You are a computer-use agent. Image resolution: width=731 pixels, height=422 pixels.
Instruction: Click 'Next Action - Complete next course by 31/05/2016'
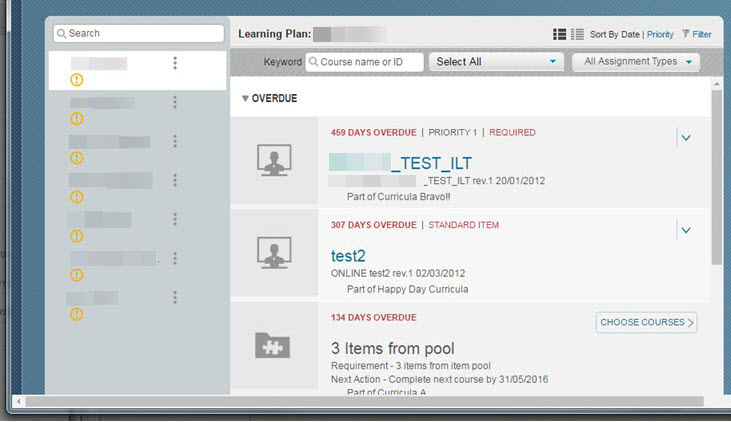click(440, 379)
